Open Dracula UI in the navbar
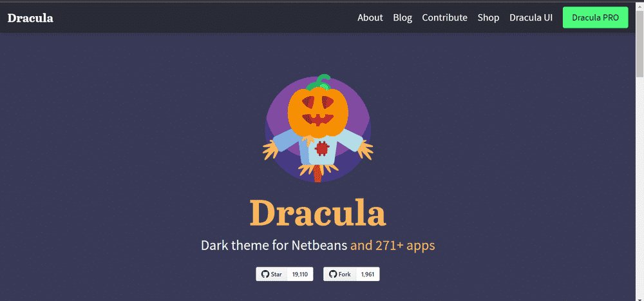644x301 pixels. (531, 17)
